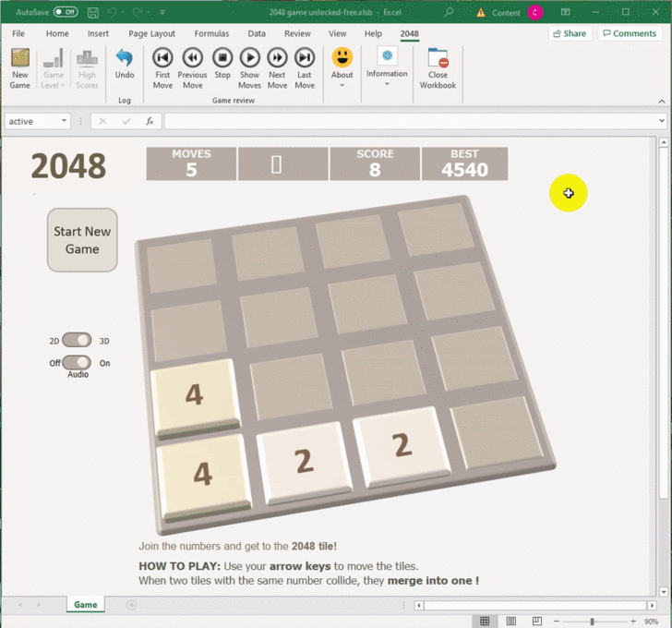Add a new sheet with plus icon

[x=132, y=605]
